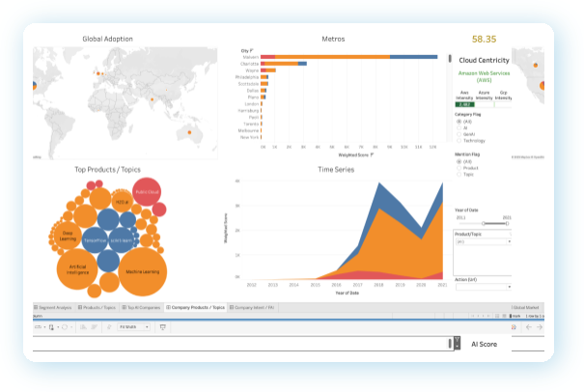Adjust the Year of Date slider
Viewport: 584px width, 392px height.
pyautogui.click(x=483, y=223)
